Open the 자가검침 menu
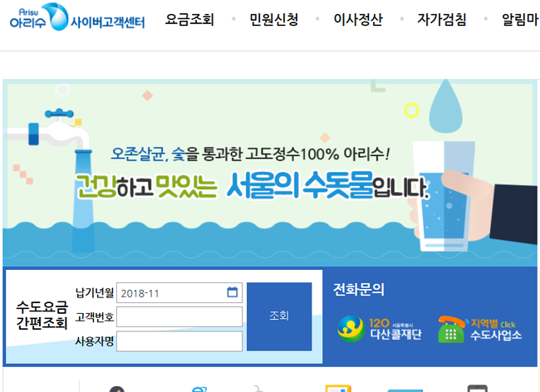 (442, 19)
